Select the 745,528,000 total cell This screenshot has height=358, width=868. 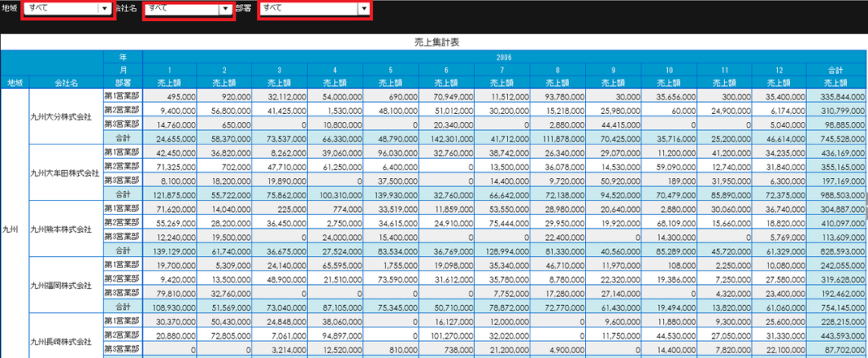pyautogui.click(x=836, y=138)
